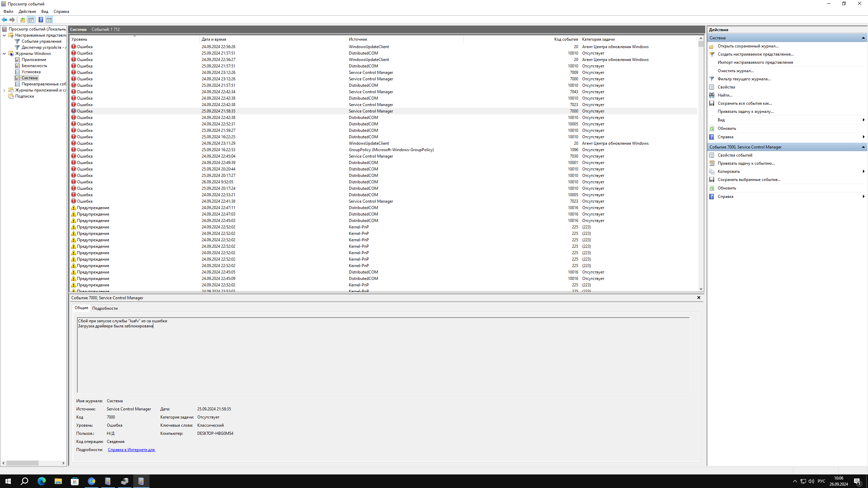The height and width of the screenshot is (488, 868).
Task: Click Open Saved Log folder icon
Action: [712, 46]
